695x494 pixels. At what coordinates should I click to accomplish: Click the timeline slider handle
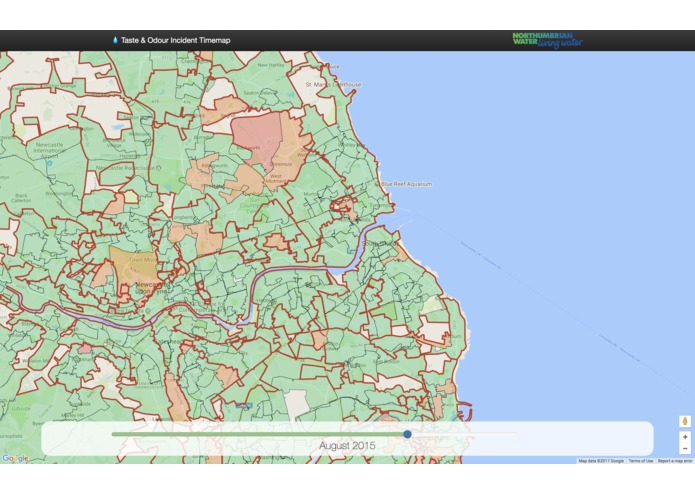pos(407,434)
